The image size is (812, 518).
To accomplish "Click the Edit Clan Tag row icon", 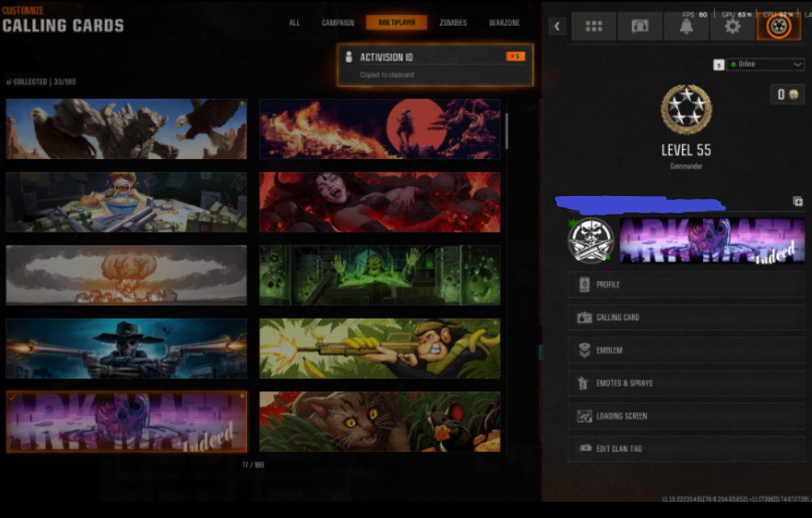I will pyautogui.click(x=584, y=448).
